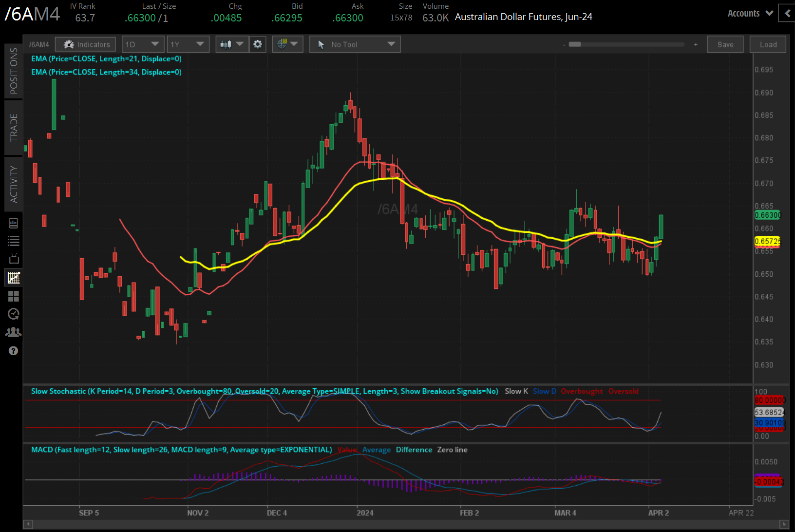
Task: Open the chat rooms people icon
Action: point(14,332)
